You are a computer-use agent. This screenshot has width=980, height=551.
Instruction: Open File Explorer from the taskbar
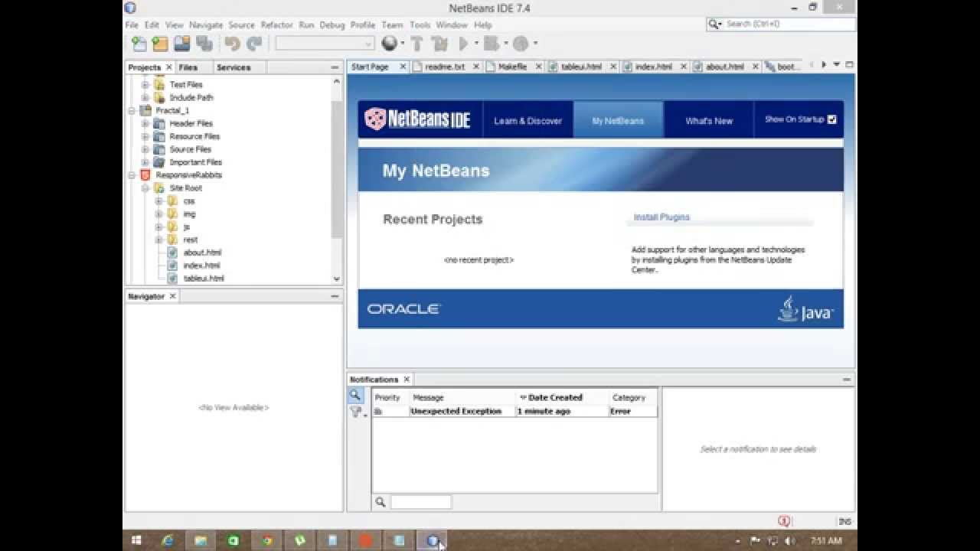click(x=201, y=541)
